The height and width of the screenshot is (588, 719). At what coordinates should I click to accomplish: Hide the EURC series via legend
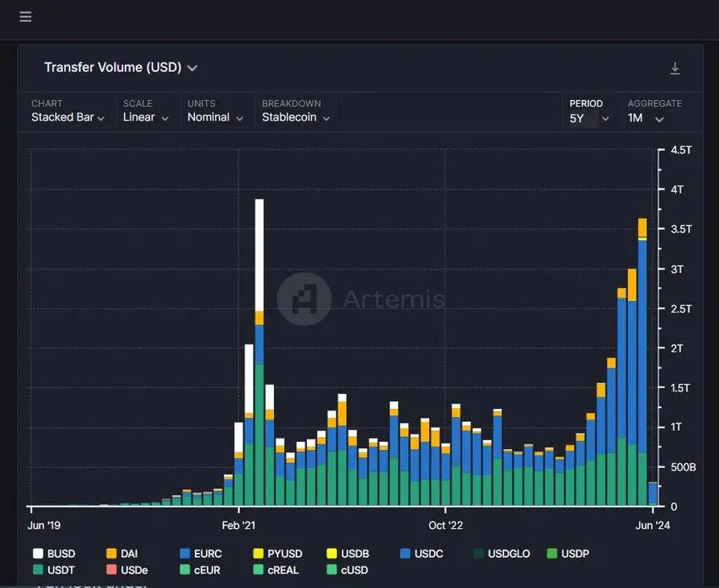click(x=208, y=554)
